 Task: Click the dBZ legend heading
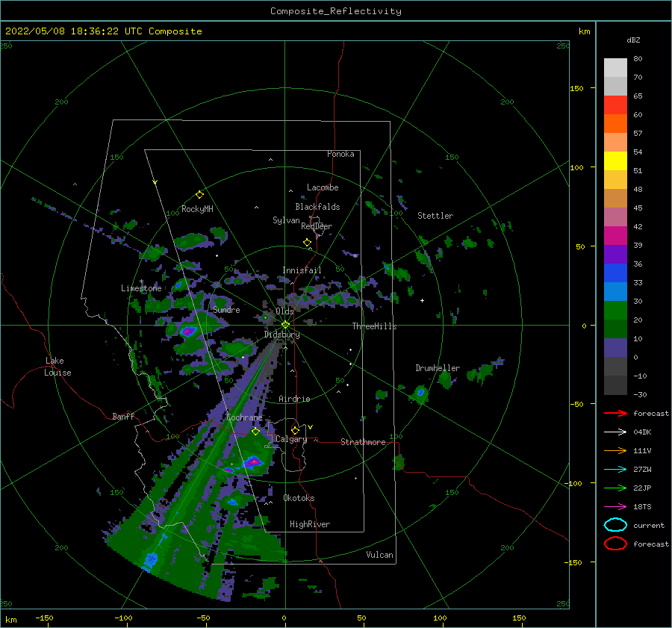point(633,40)
